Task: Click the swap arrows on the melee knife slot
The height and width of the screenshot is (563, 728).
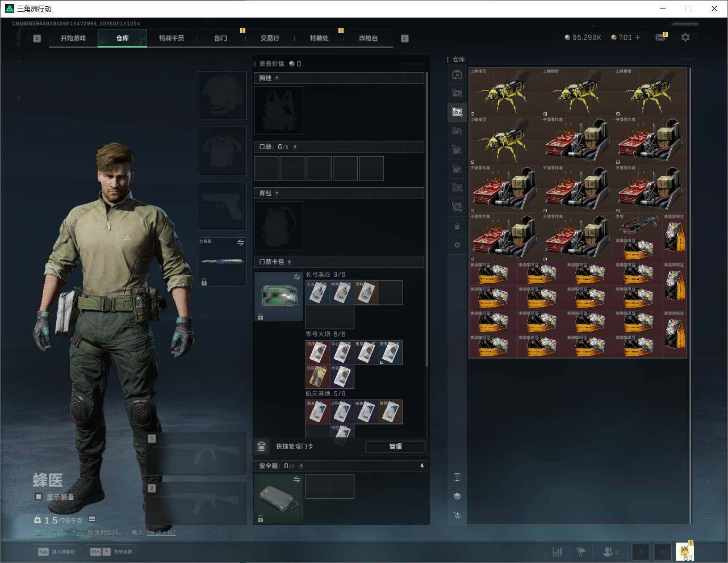Action: coord(240,243)
